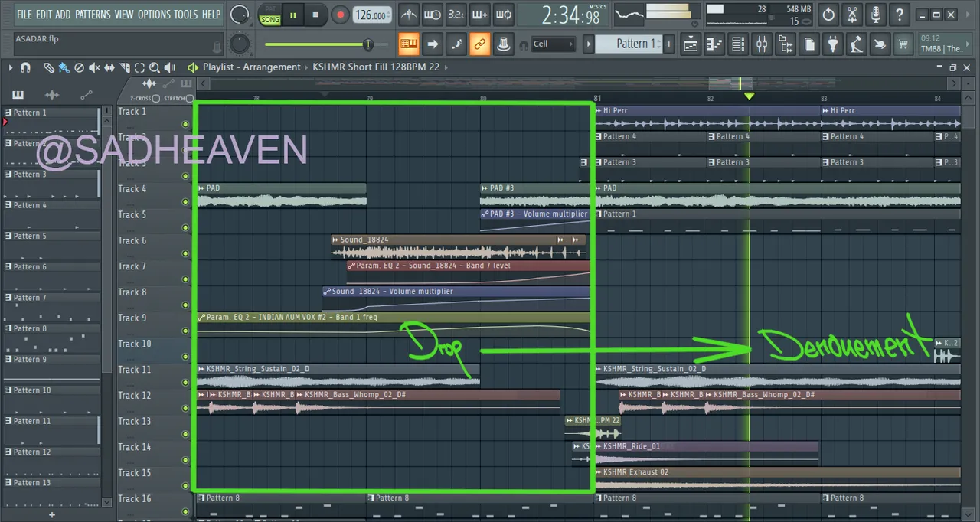Image resolution: width=980 pixels, height=522 pixels.
Task: Enable wait for input before playing
Action: coord(433,15)
